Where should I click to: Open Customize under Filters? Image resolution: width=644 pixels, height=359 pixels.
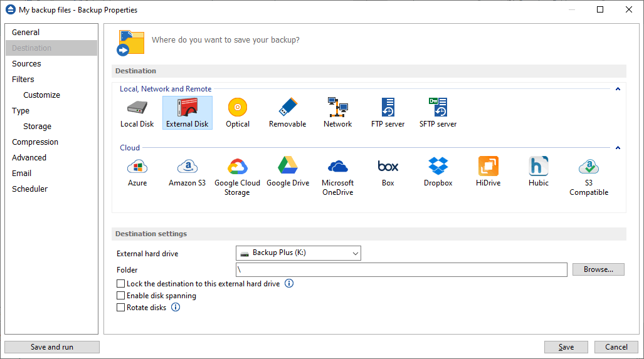coord(51,95)
